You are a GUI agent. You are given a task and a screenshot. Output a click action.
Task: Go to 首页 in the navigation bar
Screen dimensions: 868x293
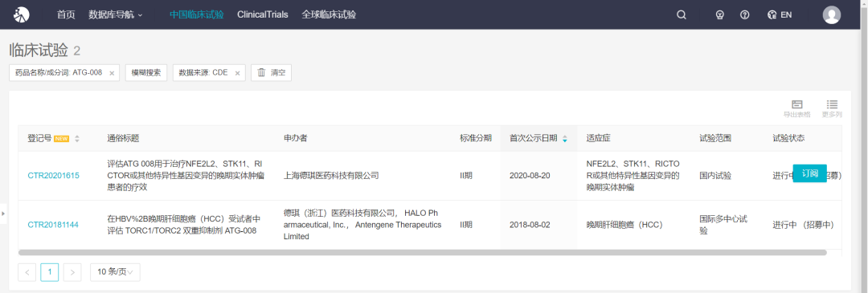(66, 15)
